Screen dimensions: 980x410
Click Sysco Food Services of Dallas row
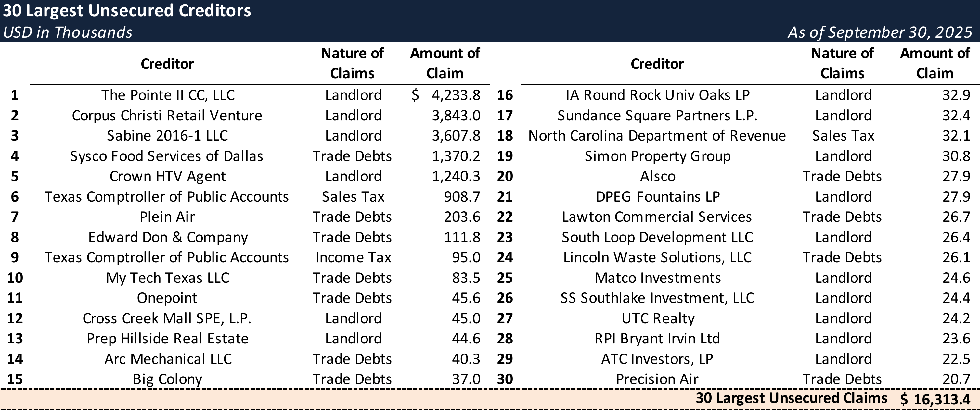(167, 156)
